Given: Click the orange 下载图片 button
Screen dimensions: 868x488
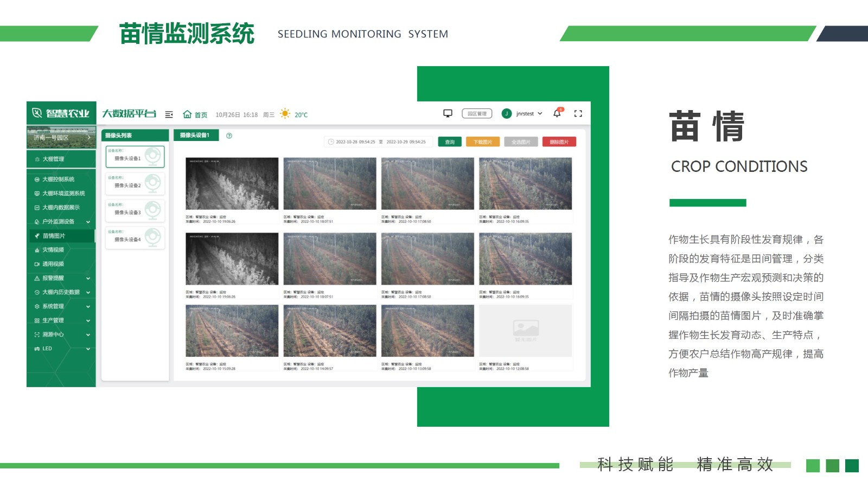Looking at the screenshot, I should click(482, 142).
